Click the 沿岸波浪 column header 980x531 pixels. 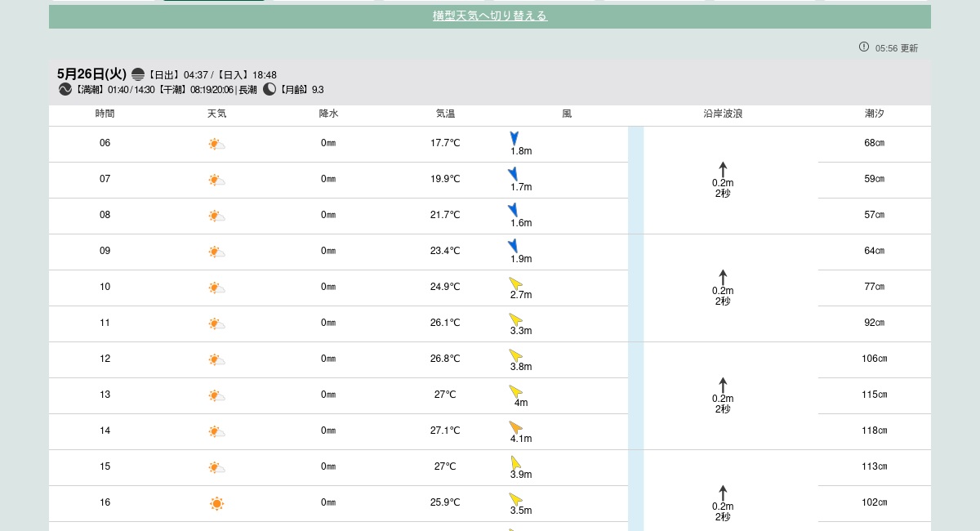point(723,114)
